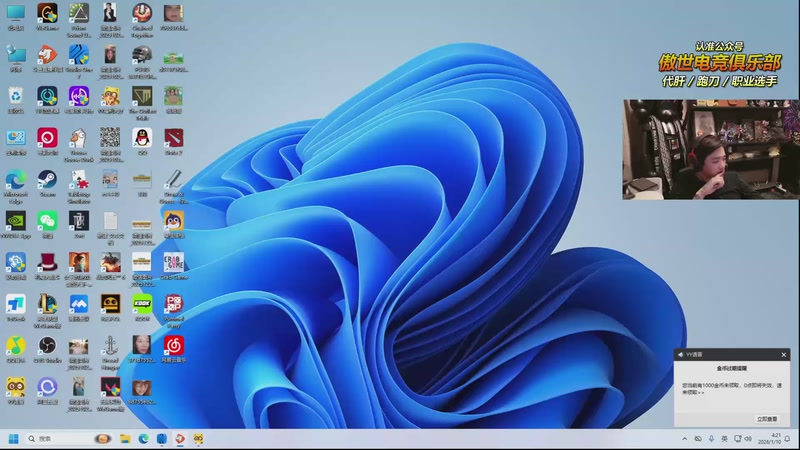This screenshot has width=800, height=450.
Task: Expand the hidden system tray icons
Action: pos(685,439)
